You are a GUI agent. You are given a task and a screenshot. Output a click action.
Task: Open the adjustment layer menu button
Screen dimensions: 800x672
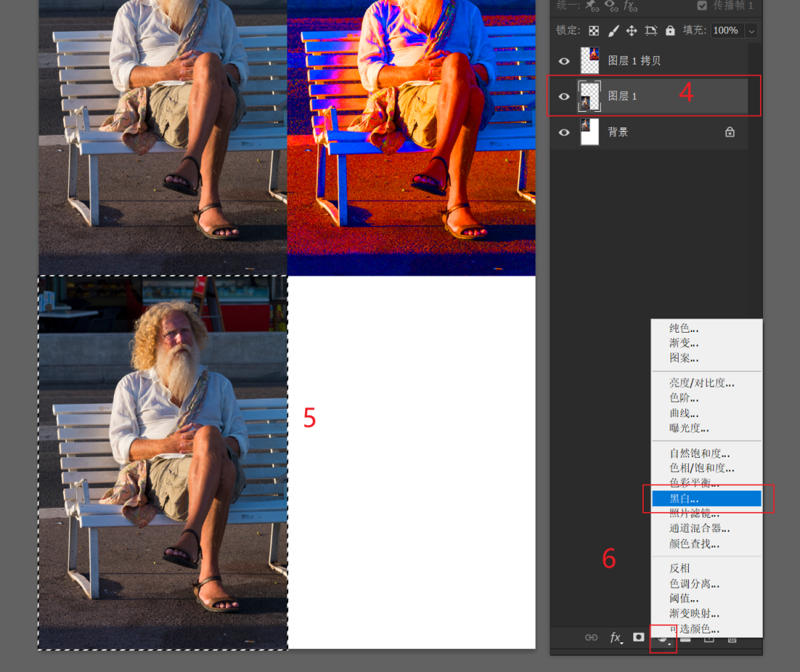(x=663, y=639)
